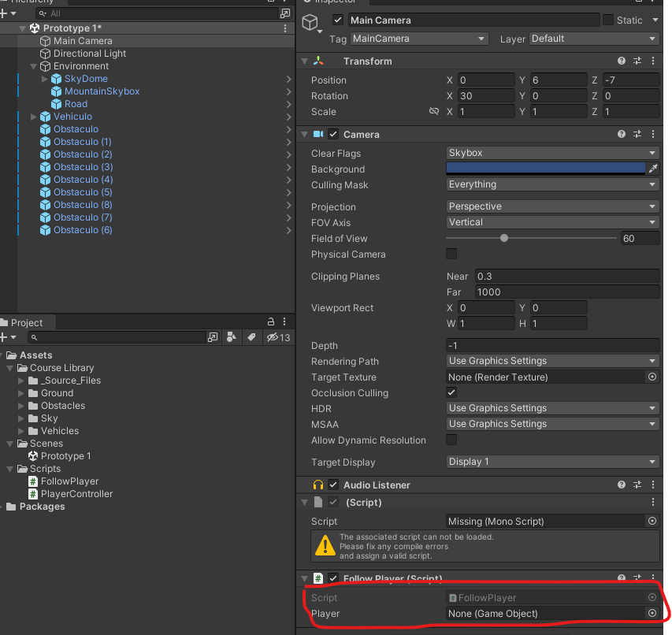Click the Background color eyedropper icon
Screen dimensions: 672x635
pos(652,169)
